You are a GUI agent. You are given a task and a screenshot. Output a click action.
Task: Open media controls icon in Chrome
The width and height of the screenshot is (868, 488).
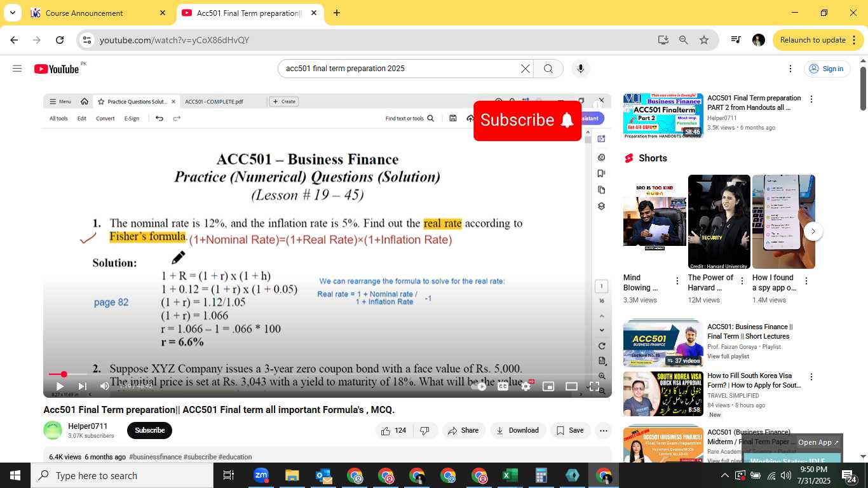click(736, 40)
